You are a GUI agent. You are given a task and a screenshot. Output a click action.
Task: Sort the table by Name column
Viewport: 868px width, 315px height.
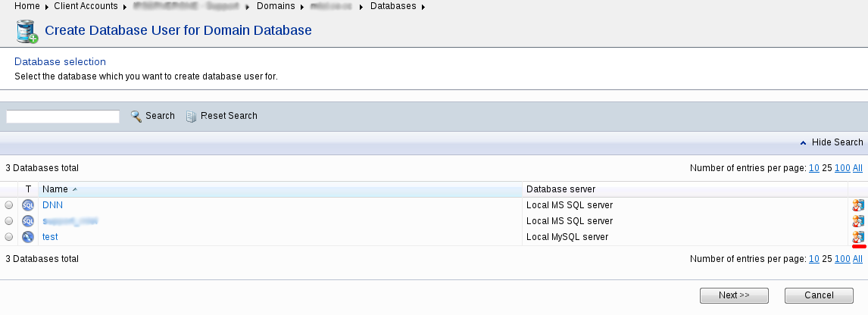pos(55,189)
